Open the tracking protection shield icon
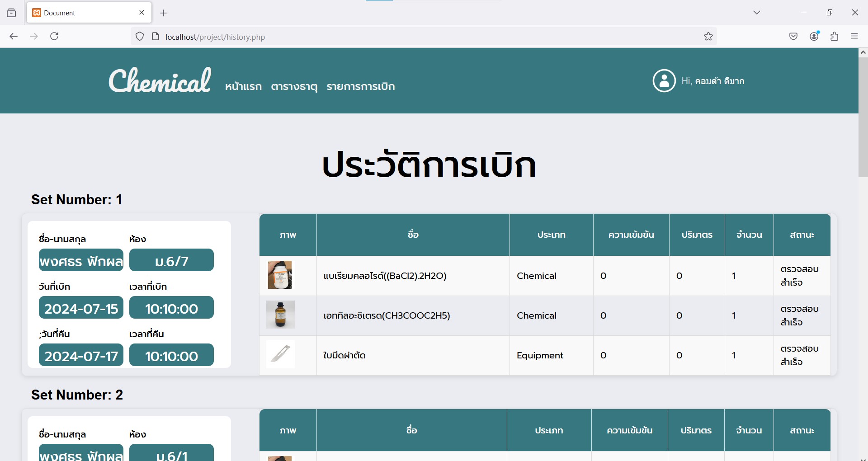Image resolution: width=868 pixels, height=461 pixels. tap(140, 37)
